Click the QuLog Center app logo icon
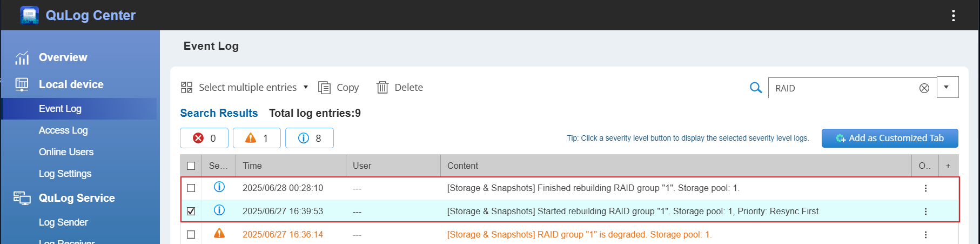This screenshot has width=980, height=244. pos(29,15)
